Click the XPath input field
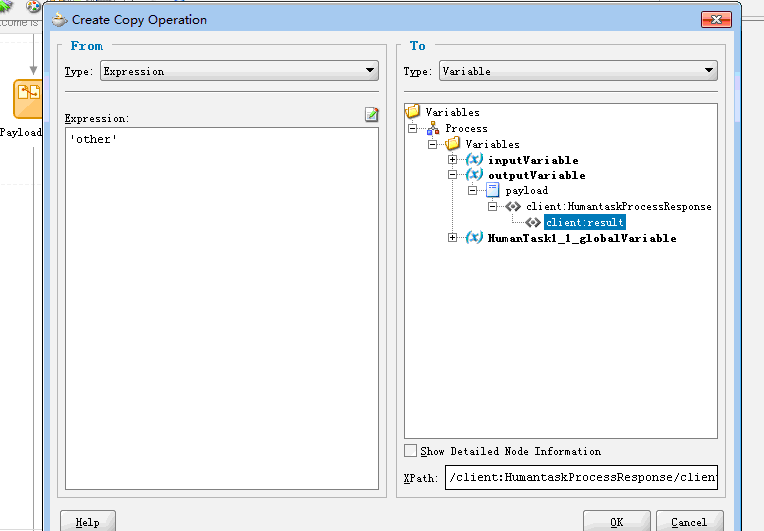Image resolution: width=764 pixels, height=531 pixels. 581,477
